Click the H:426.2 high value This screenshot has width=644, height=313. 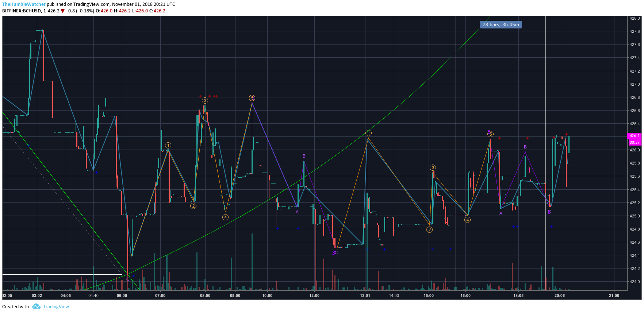pos(122,11)
